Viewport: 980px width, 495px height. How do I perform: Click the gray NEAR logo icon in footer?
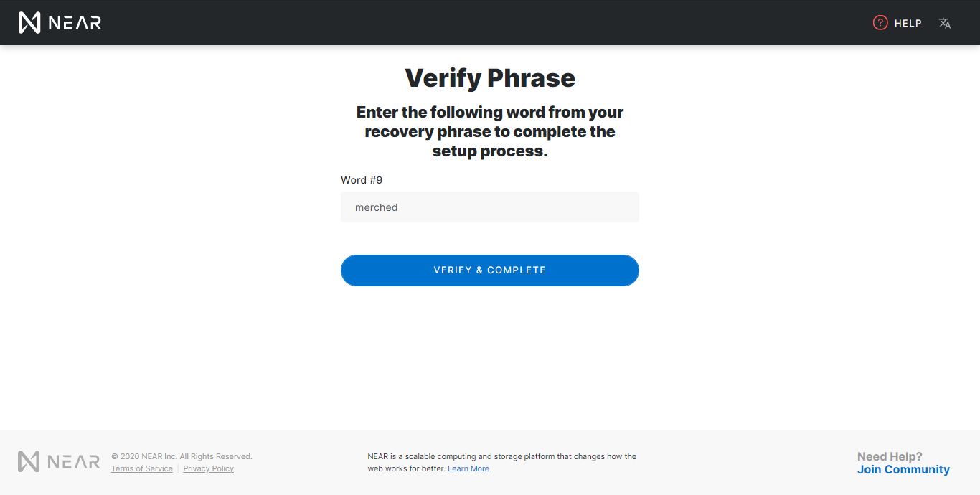tap(29, 461)
